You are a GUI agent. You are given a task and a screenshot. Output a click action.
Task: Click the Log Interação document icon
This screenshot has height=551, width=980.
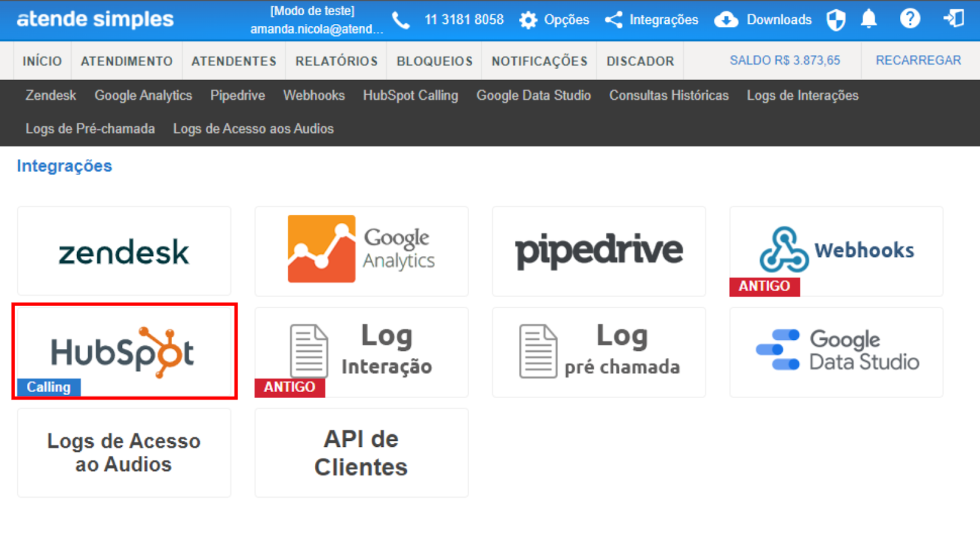coord(309,351)
